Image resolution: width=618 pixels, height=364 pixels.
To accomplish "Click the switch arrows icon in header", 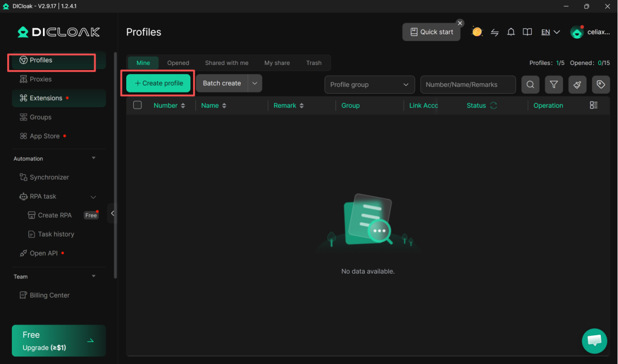I will [x=495, y=32].
